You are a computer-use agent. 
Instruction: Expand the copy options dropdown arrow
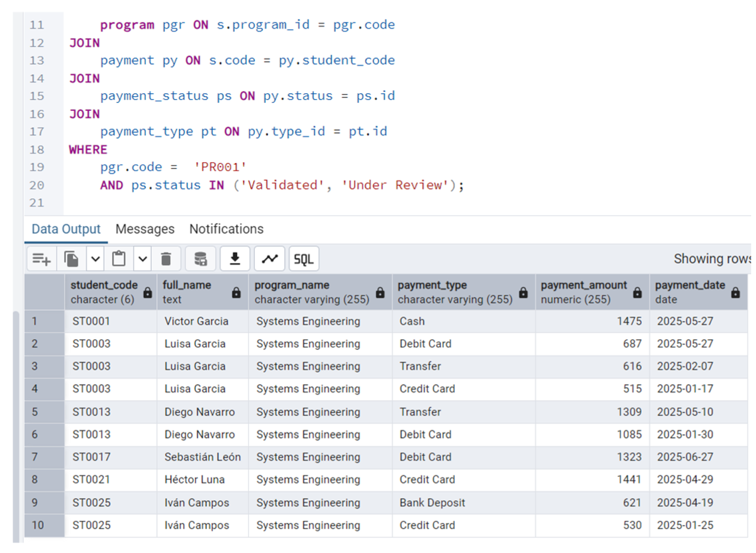(96, 259)
